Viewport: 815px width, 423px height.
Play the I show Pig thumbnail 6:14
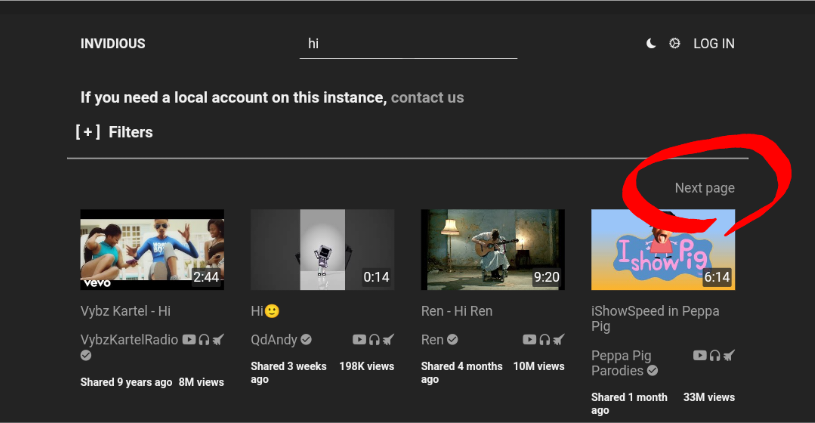[x=663, y=249]
